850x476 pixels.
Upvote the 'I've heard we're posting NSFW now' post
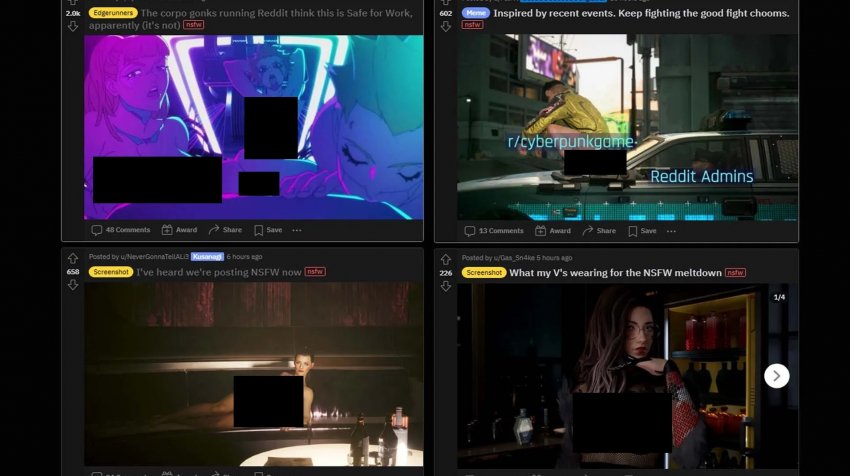pos(72,258)
